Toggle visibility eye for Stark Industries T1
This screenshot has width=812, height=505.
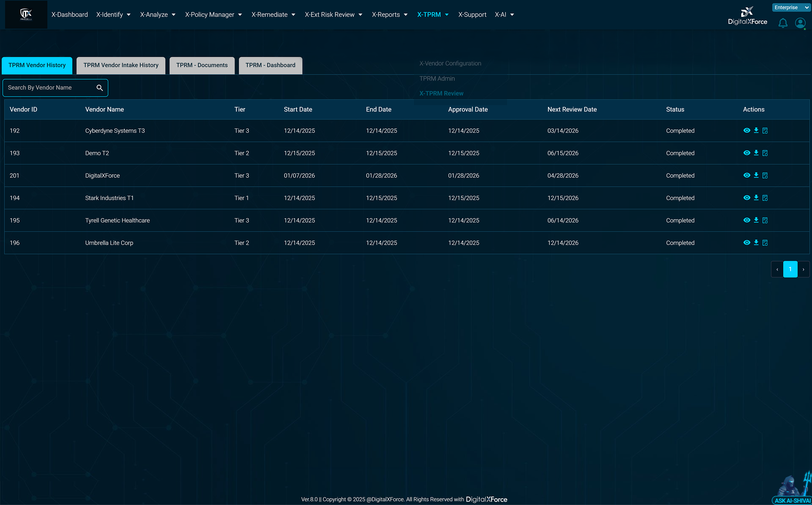747,198
